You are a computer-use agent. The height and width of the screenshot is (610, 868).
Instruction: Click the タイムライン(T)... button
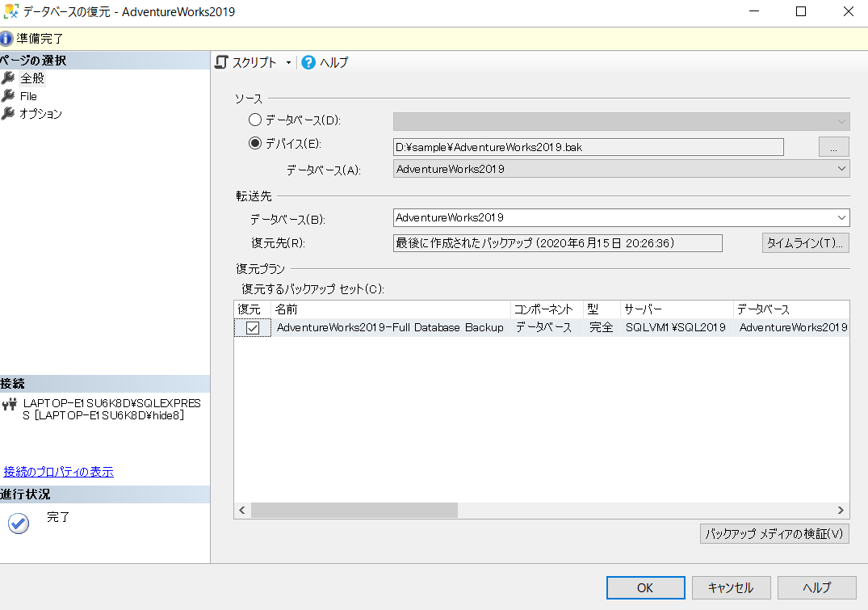click(806, 242)
